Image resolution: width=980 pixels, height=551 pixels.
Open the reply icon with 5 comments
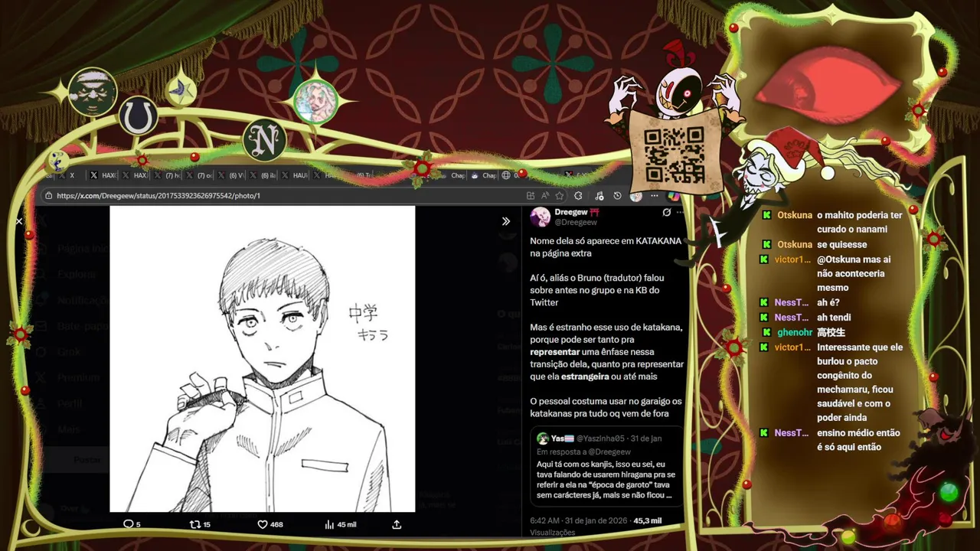coord(132,524)
